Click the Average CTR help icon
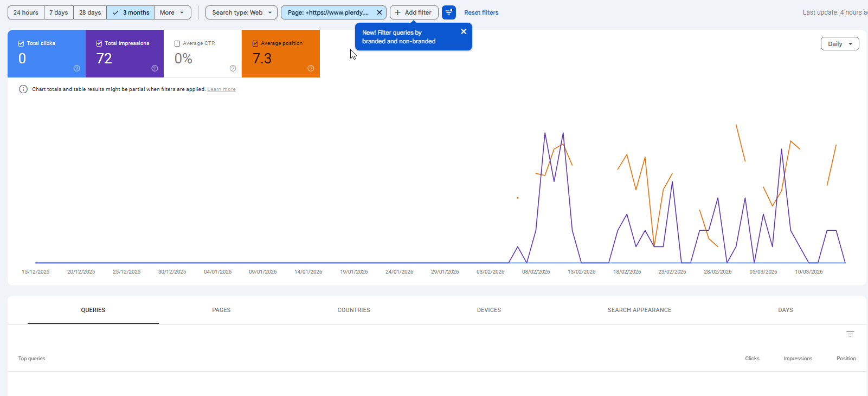 click(233, 68)
